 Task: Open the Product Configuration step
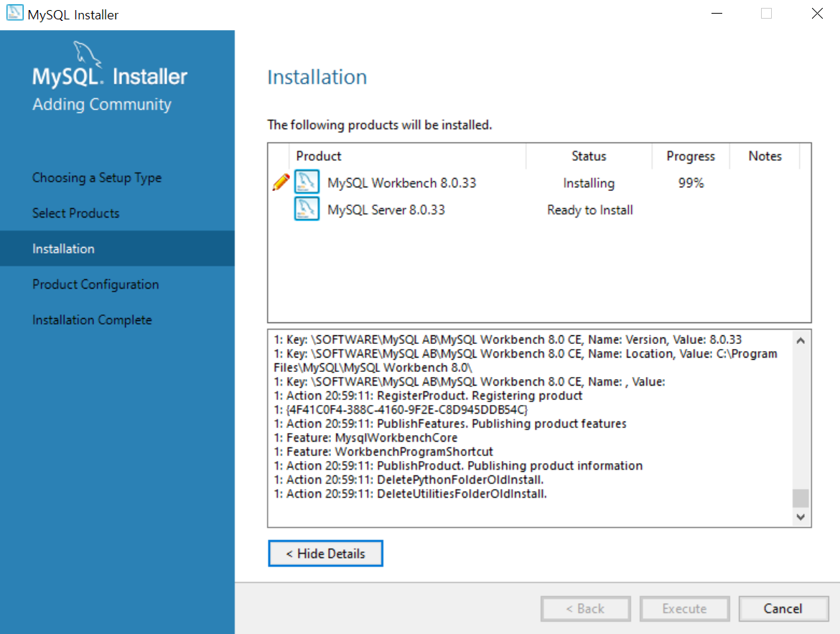point(95,284)
